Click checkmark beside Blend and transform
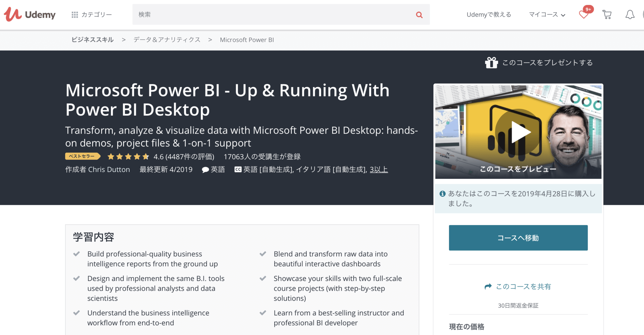The height and width of the screenshot is (335, 644). (263, 254)
